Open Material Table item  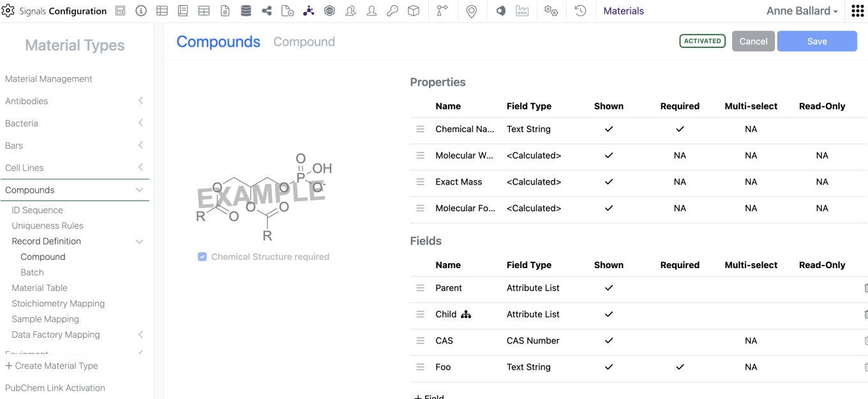tap(40, 288)
